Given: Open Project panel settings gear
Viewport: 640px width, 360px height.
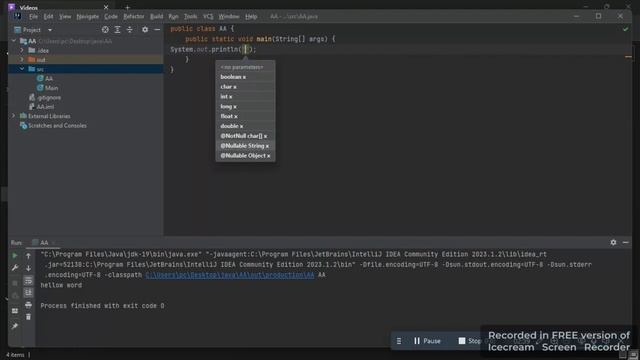Looking at the screenshot, I should coord(145,29).
